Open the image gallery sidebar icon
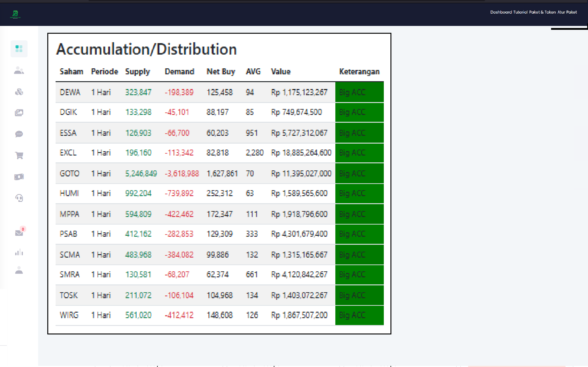The image size is (588, 367). point(19,113)
